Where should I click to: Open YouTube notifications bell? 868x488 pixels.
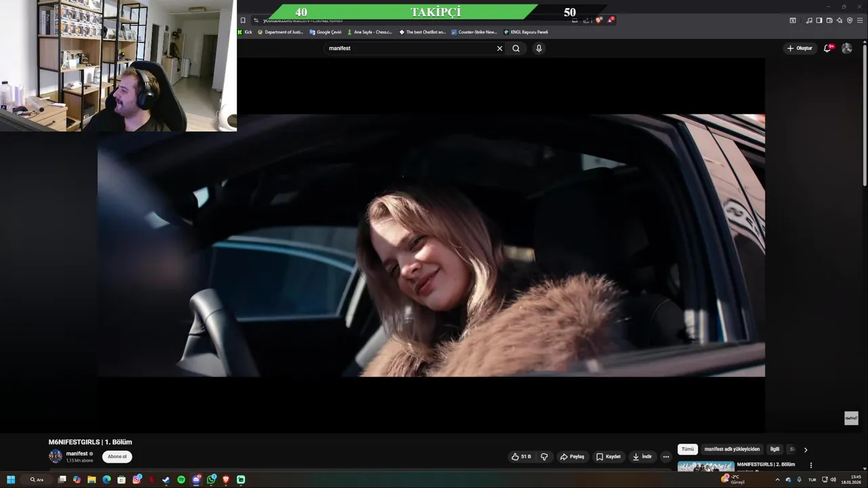pyautogui.click(x=827, y=48)
